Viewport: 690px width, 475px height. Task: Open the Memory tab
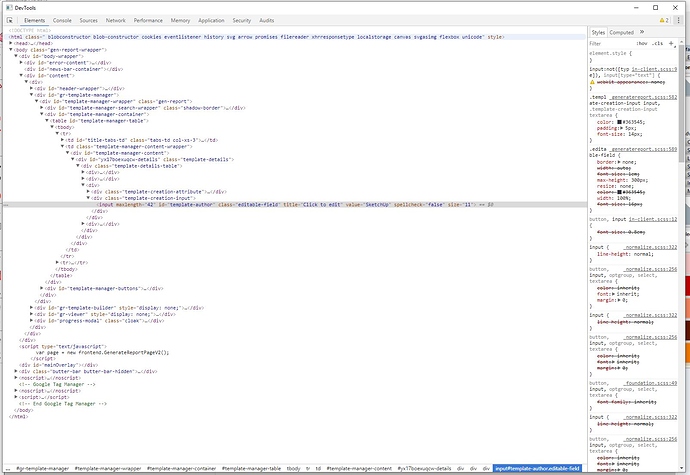point(180,20)
